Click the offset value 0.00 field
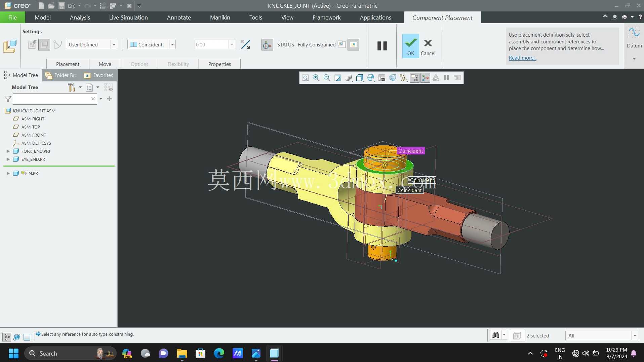 [x=211, y=44]
